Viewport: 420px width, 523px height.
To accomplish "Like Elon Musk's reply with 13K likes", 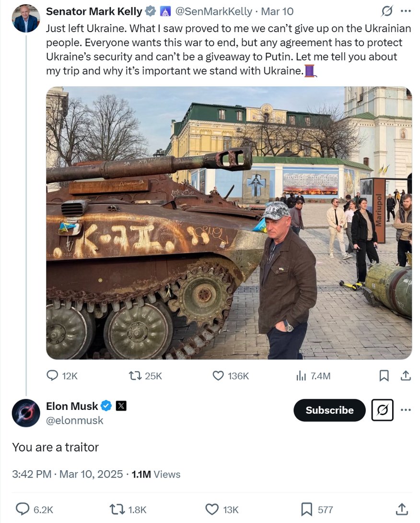I will coord(212,509).
